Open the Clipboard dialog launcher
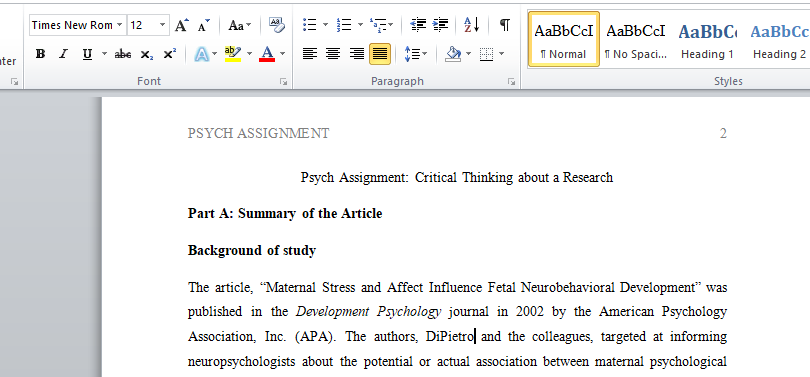Screen dimensions: 810x377 point(14,82)
